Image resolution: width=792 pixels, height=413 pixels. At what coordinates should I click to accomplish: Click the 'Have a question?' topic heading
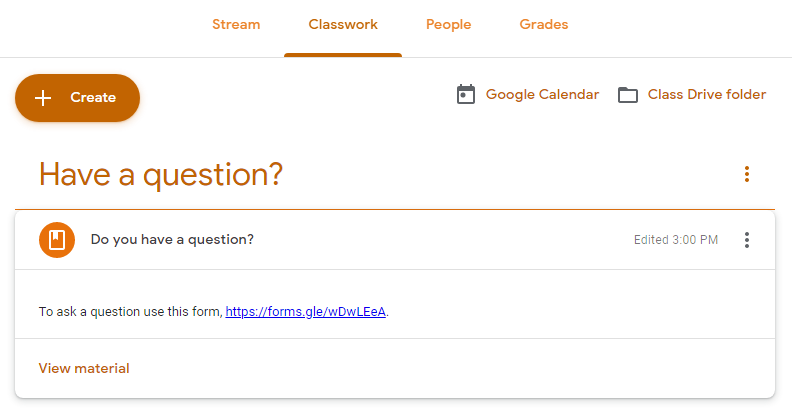[161, 175]
